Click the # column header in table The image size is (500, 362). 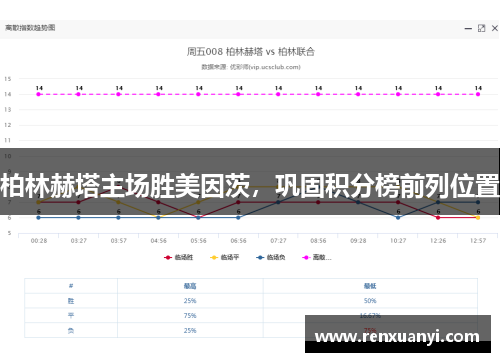point(71,286)
